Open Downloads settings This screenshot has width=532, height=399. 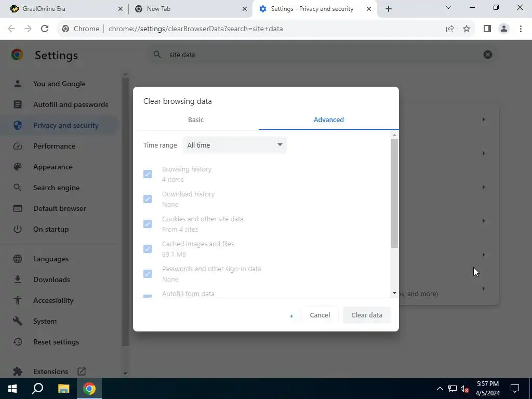[x=59, y=280]
